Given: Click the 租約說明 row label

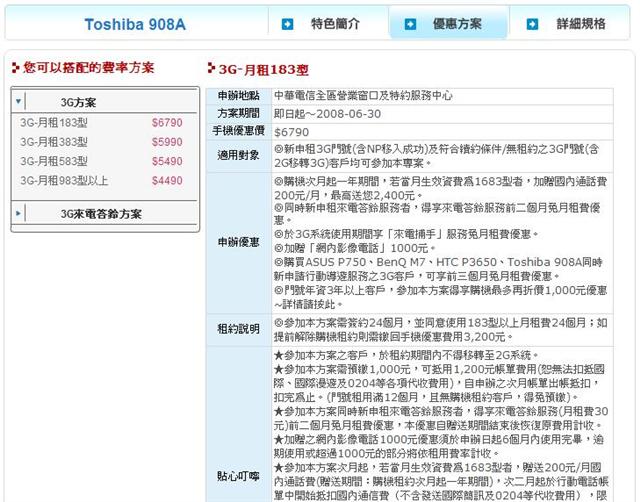Looking at the screenshot, I should coord(238,329).
